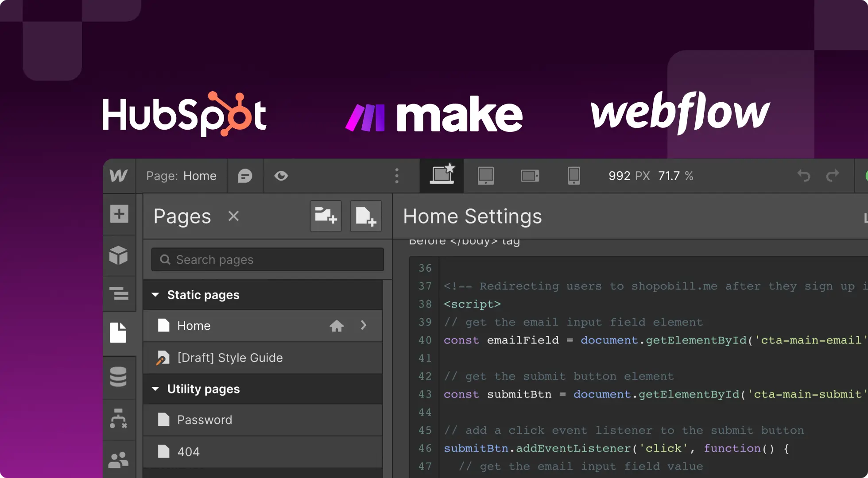The width and height of the screenshot is (868, 478).
Task: Click the undo arrow
Action: click(x=804, y=176)
